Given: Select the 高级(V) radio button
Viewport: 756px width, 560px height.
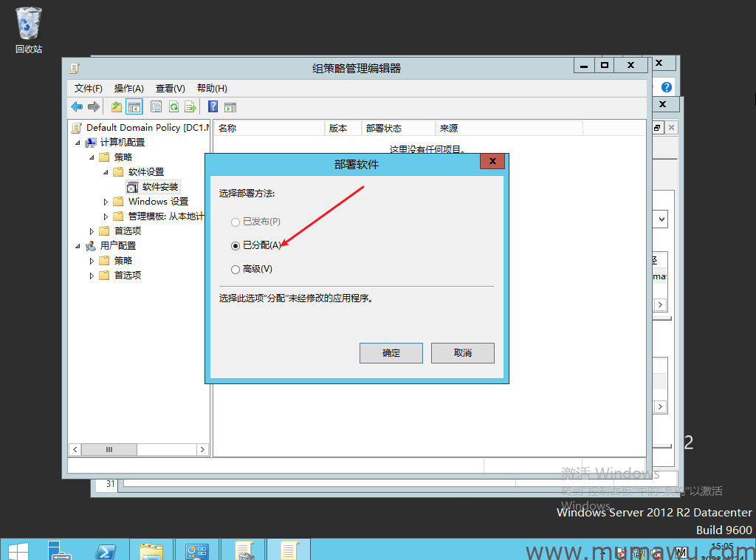Looking at the screenshot, I should [x=236, y=270].
